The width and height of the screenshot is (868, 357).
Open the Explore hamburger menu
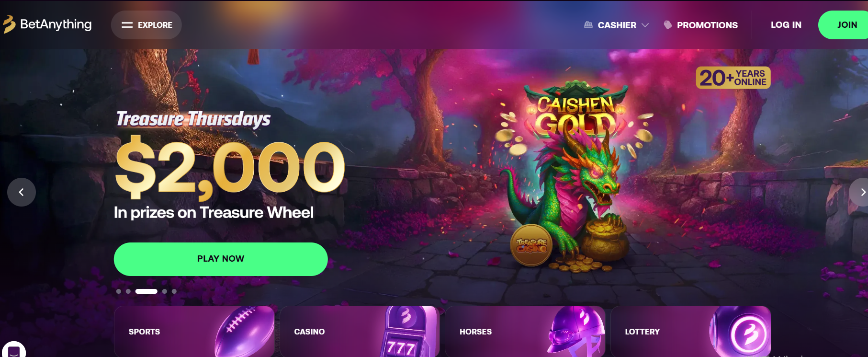pos(146,25)
